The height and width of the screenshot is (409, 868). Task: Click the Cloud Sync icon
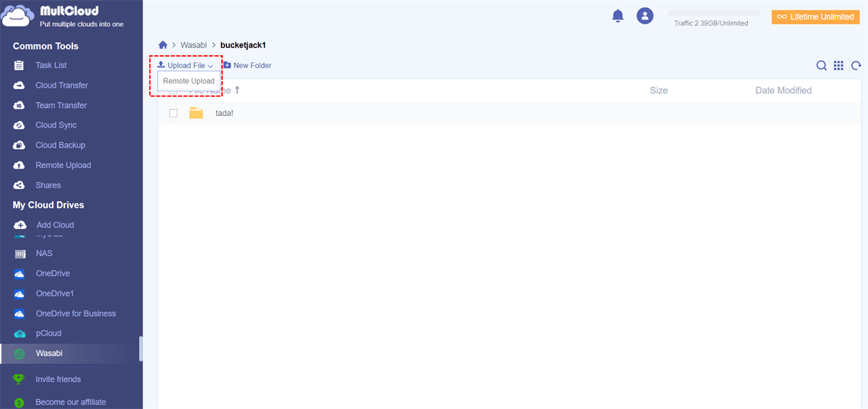click(20, 125)
